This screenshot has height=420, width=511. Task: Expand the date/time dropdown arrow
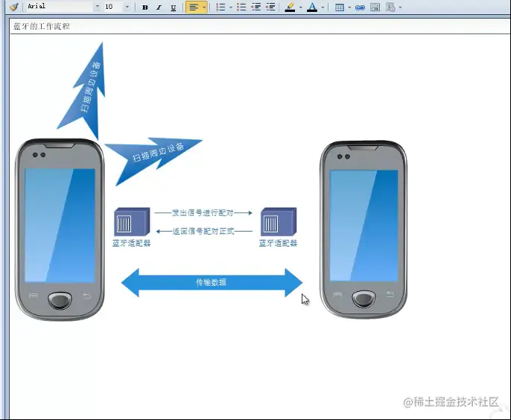coord(400,7)
